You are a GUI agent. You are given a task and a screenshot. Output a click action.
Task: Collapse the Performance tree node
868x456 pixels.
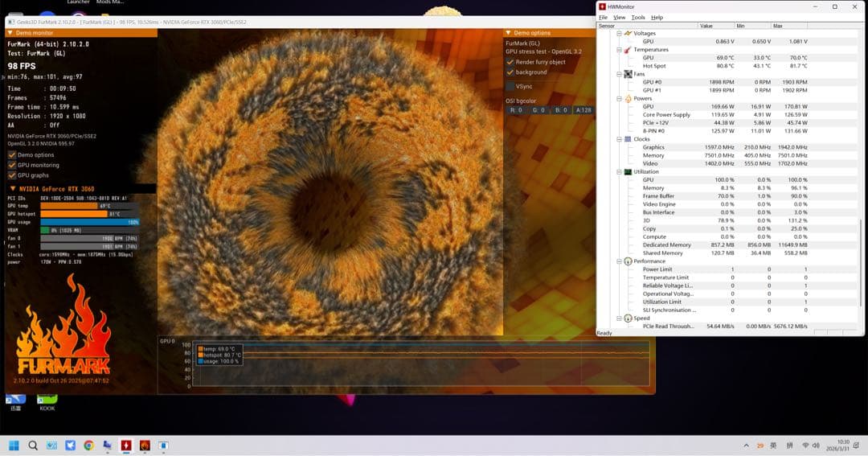click(619, 261)
